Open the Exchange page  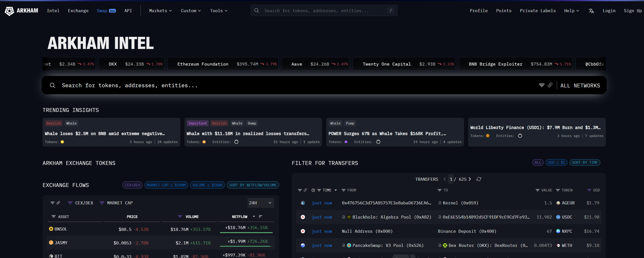click(x=78, y=11)
